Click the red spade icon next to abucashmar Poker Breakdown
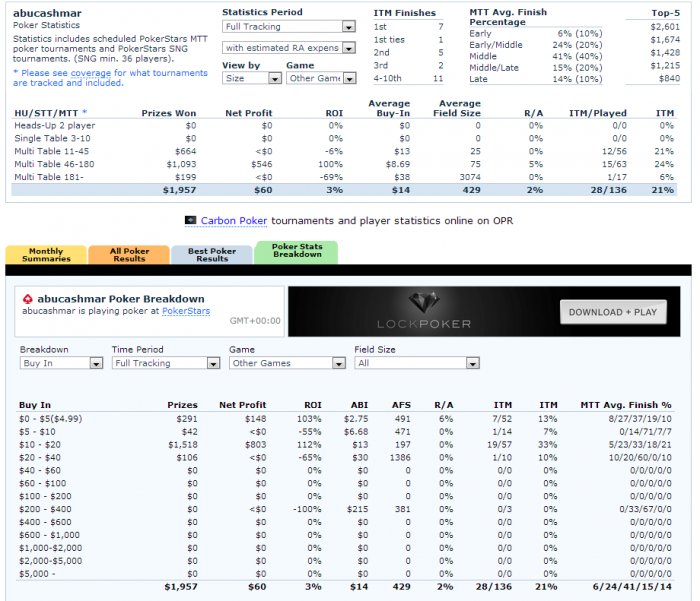The height and width of the screenshot is (601, 700). coord(28,299)
